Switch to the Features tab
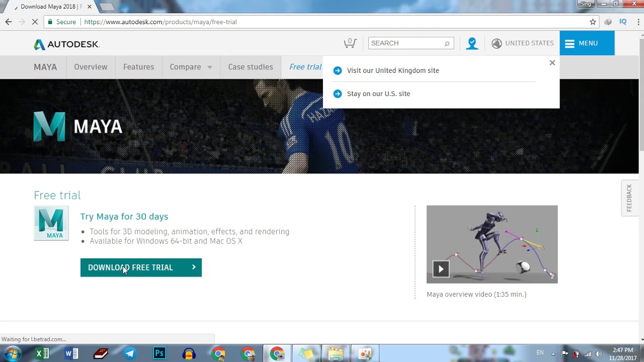 click(x=138, y=67)
